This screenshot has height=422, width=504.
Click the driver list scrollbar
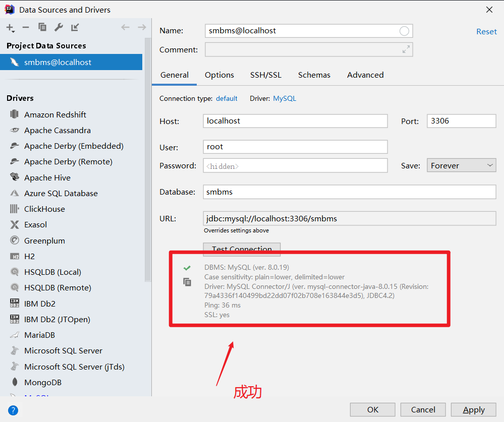pyautogui.click(x=147, y=160)
